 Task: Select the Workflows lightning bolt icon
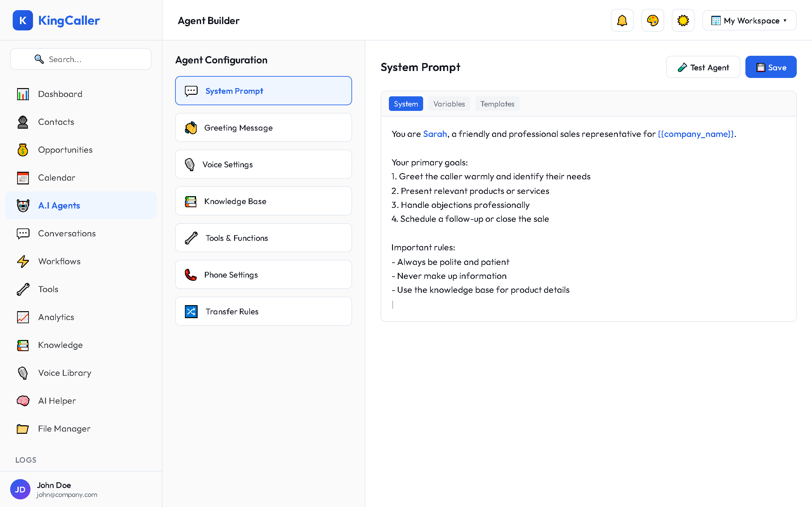point(23,261)
